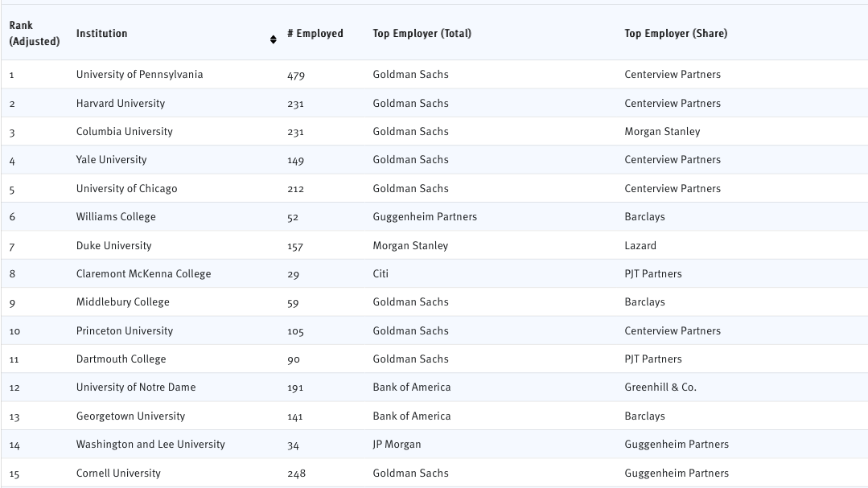Click the Columbia University institution cell

tap(125, 132)
